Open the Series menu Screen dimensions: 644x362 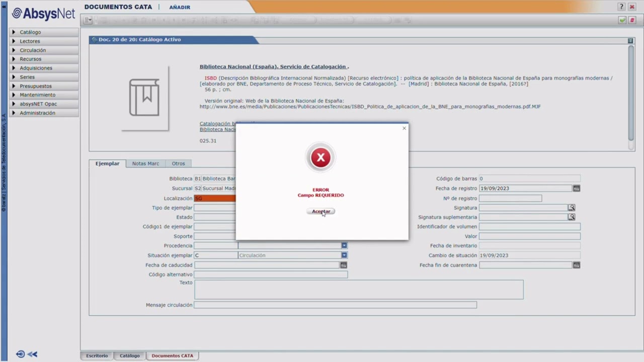[x=44, y=77]
